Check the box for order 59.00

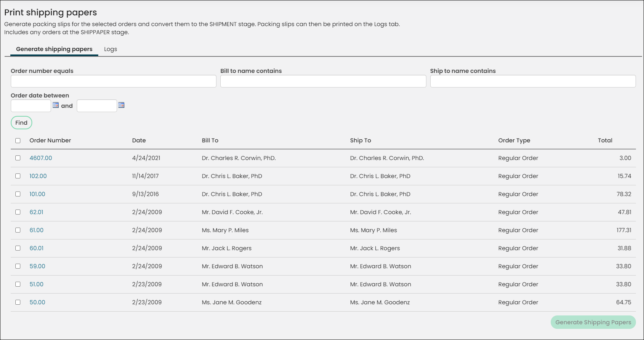click(18, 266)
